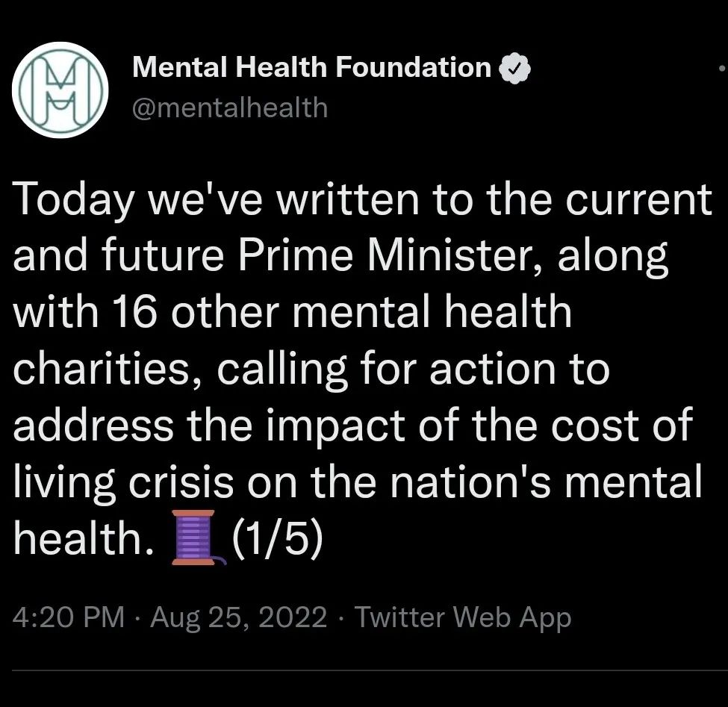Screen dimensions: 728x707
Task: Click the Aug 25, 2022 date
Action: [239, 617]
